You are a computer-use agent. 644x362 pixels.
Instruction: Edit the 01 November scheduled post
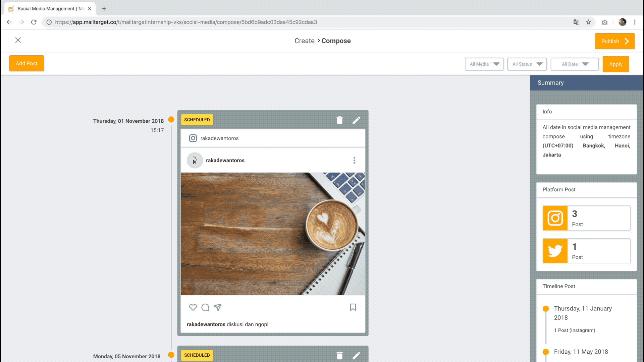(x=356, y=120)
